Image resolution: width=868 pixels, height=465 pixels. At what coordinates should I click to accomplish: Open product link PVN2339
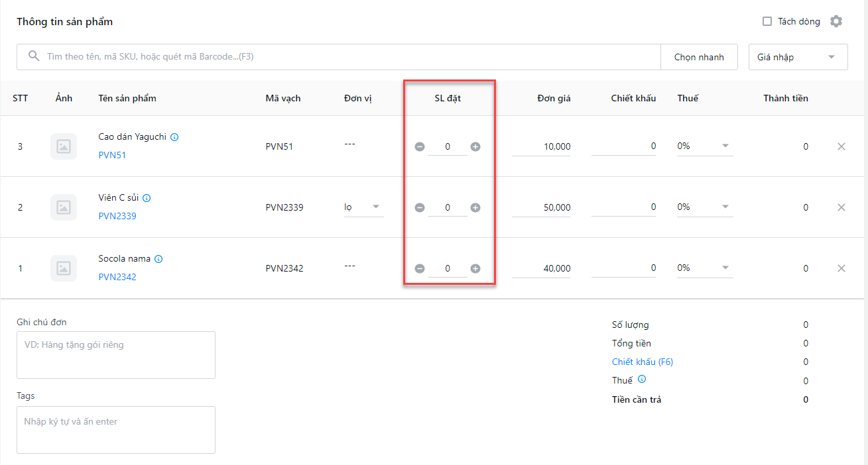(117, 216)
